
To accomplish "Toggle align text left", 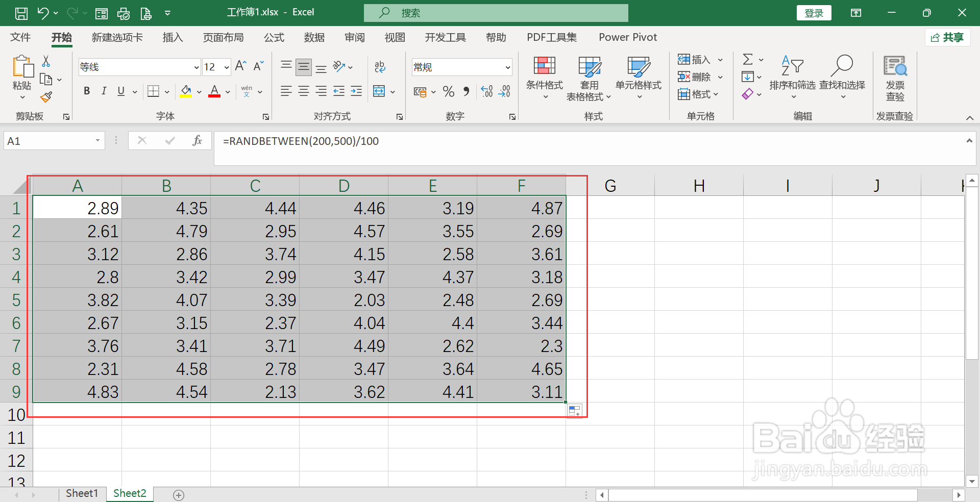I will [x=286, y=91].
